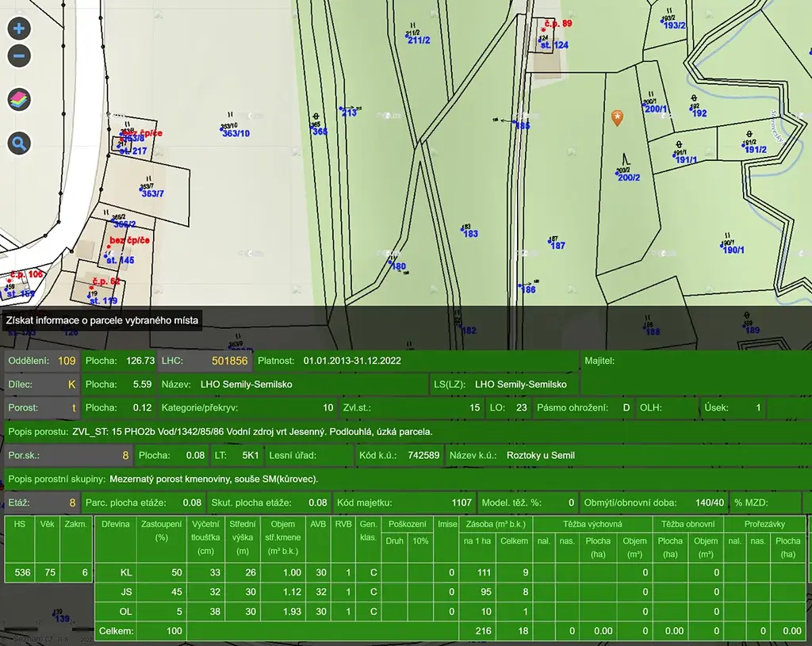Click parcel label 211/2
812x646 pixels.
point(418,40)
